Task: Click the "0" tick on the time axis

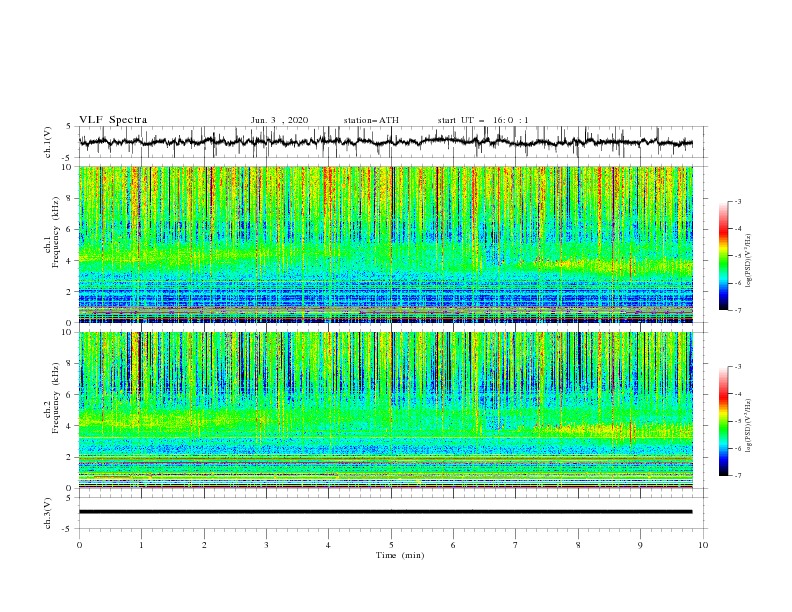Action: (79, 545)
